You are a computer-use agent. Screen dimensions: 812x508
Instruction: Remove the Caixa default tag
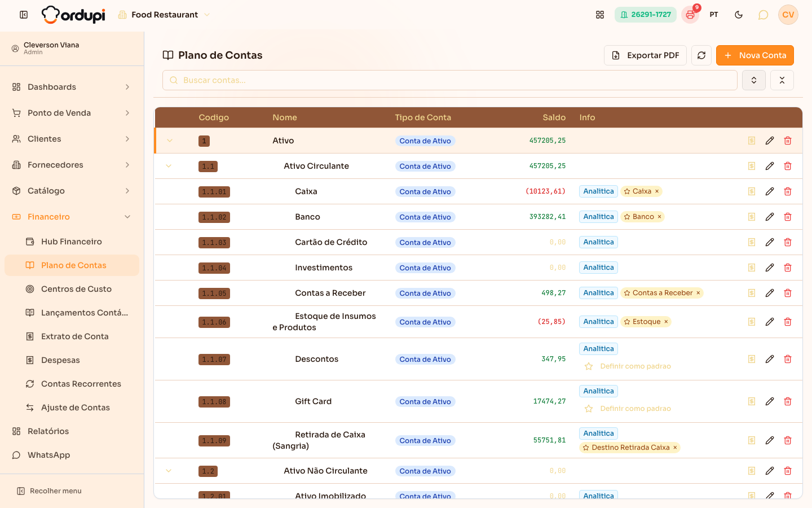point(657,191)
